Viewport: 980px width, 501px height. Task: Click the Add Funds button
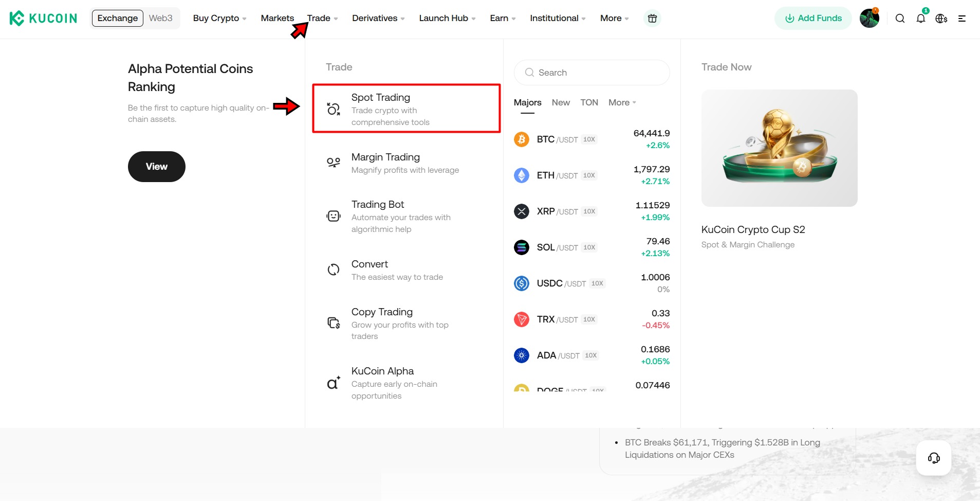[813, 19]
